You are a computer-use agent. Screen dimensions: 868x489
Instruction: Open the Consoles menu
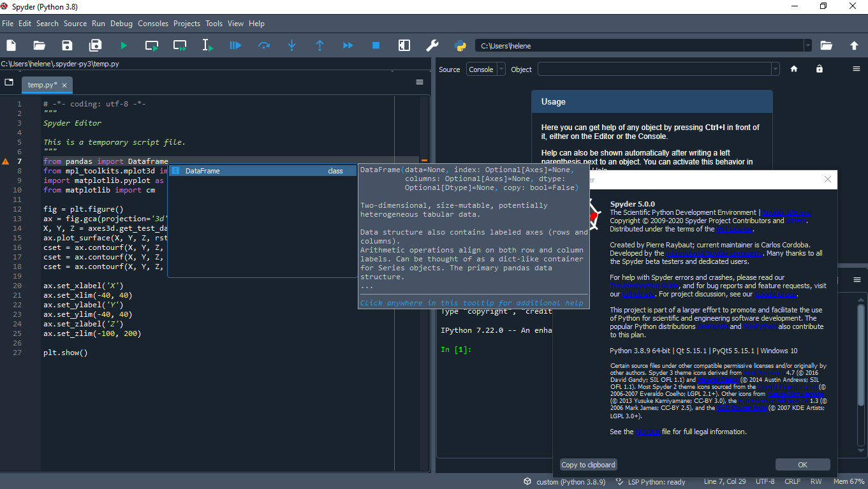coord(153,24)
